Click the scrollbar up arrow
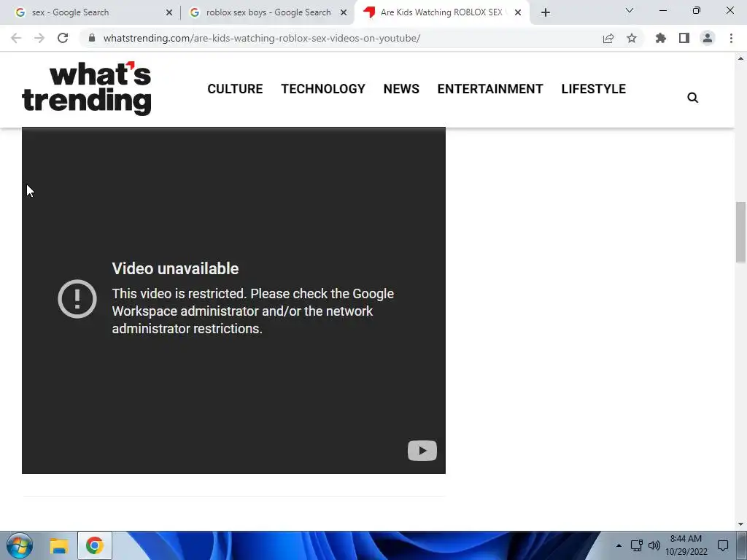Screen dimensions: 747x560 coord(740,58)
